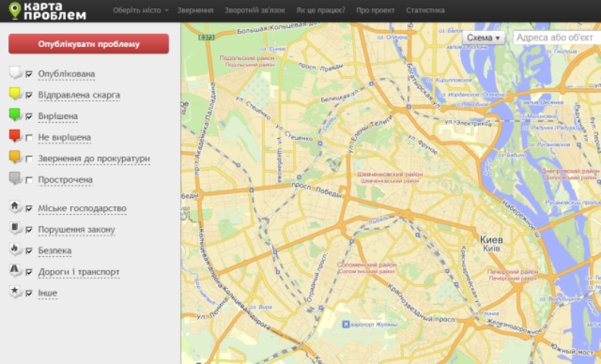Viewport: 601px width, 364px height.
Task: Click the ул. Елены Телиги street label
Action: [x=370, y=133]
